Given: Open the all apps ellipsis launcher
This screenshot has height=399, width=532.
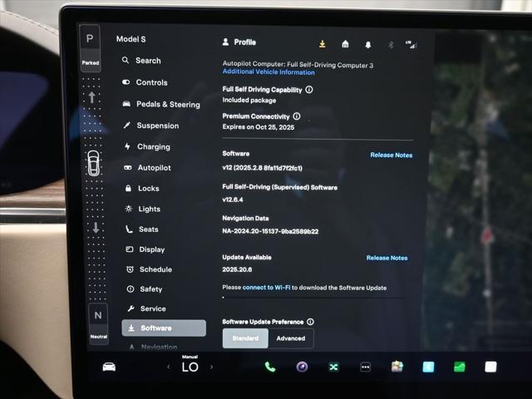Looking at the screenshot, I should (366, 367).
